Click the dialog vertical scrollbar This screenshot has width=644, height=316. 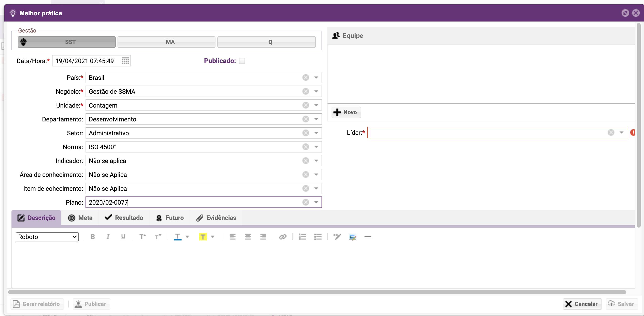pos(639,125)
